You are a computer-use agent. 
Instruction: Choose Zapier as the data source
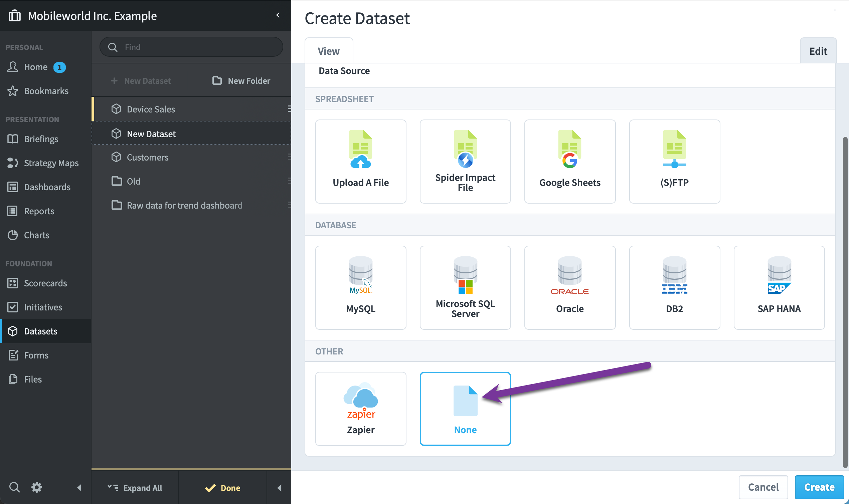360,409
